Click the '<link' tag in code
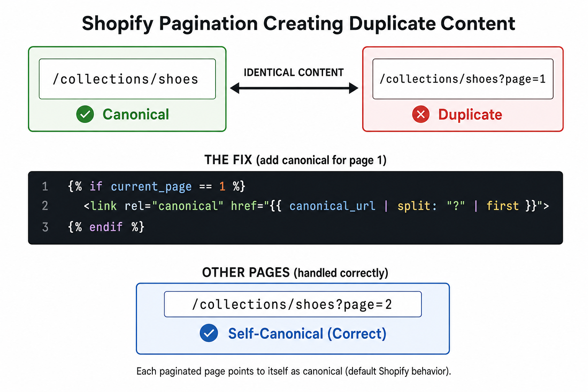 pyautogui.click(x=100, y=206)
